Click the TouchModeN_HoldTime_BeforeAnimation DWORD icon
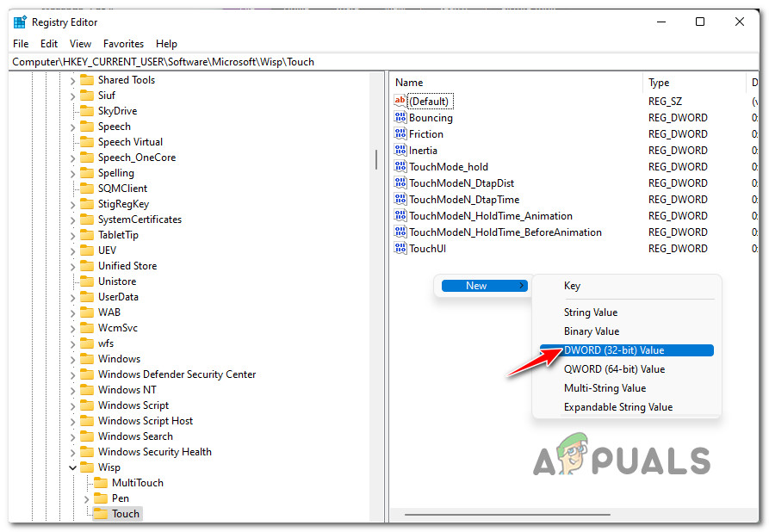 pos(400,232)
